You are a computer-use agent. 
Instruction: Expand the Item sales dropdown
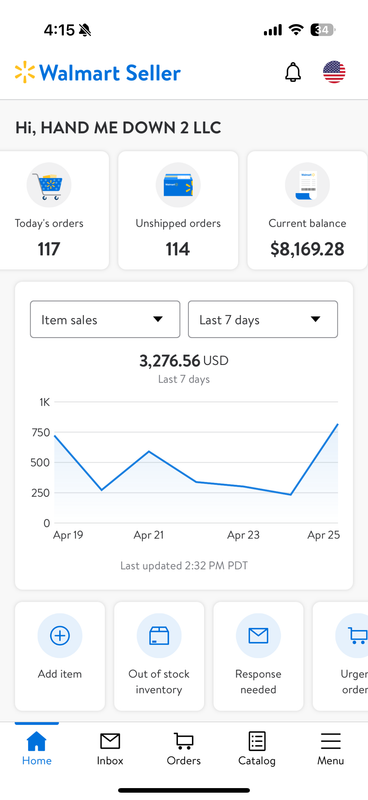pos(105,319)
